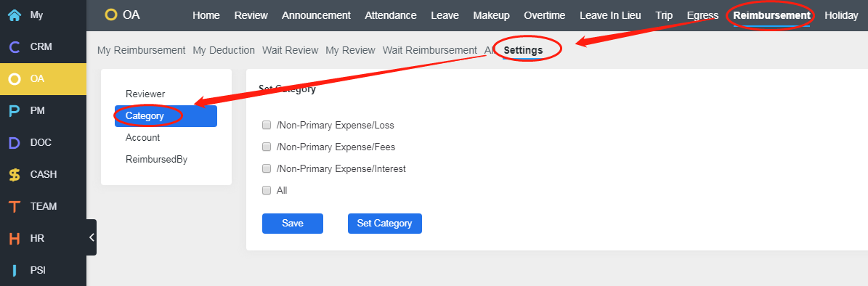Check the /Non-Primary Expense/Loss checkbox
Viewport: 868px width, 286px height.
tap(267, 125)
